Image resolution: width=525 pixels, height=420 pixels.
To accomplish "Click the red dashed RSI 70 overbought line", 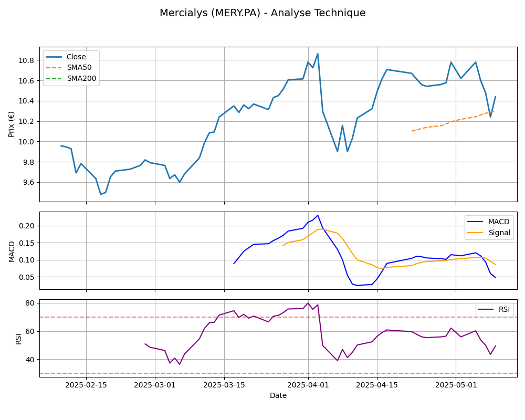I will coord(278,317).
